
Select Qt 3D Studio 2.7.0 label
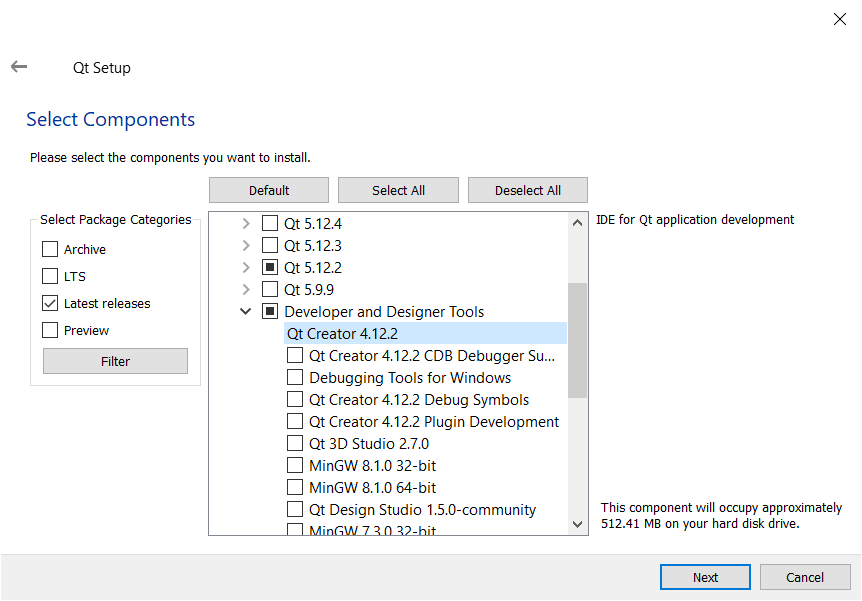click(x=369, y=444)
